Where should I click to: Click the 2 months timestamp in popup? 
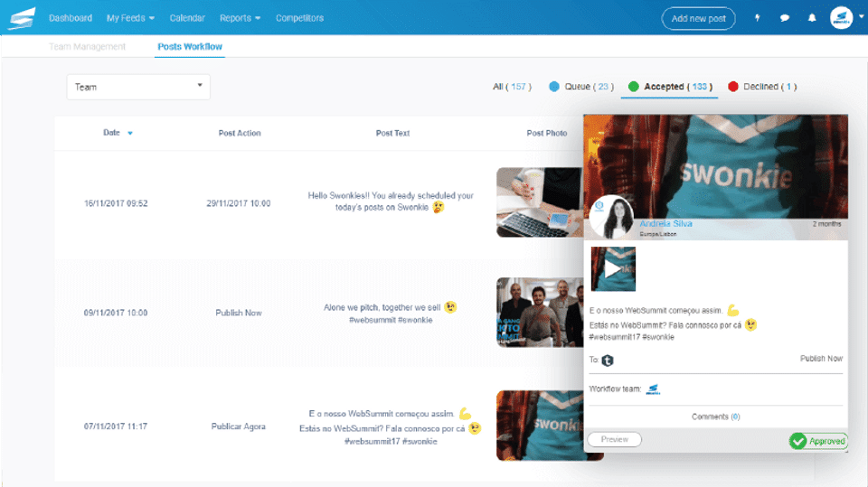(x=826, y=224)
